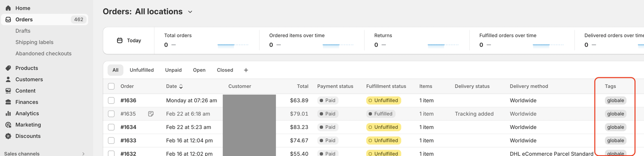Click the Tags column header
Image resolution: width=644 pixels, height=156 pixels.
tap(610, 86)
